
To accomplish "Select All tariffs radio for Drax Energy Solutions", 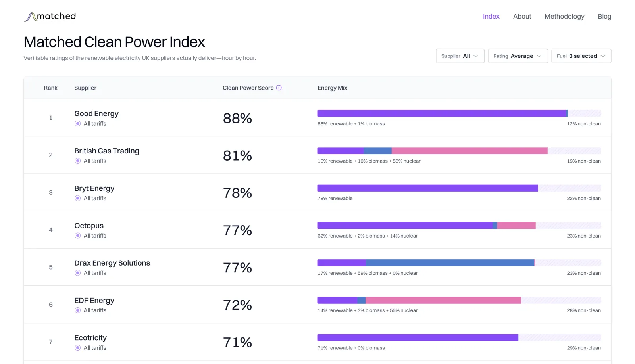I will 78,273.
